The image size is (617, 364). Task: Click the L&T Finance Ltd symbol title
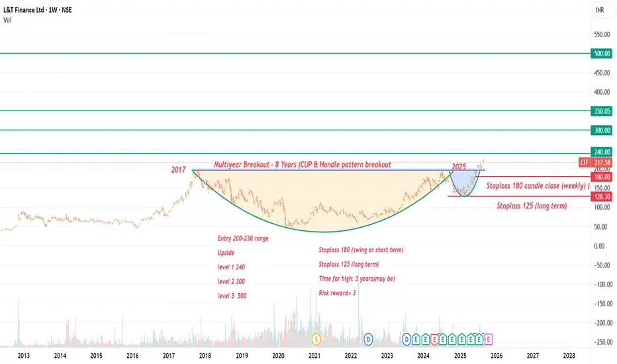(38, 10)
